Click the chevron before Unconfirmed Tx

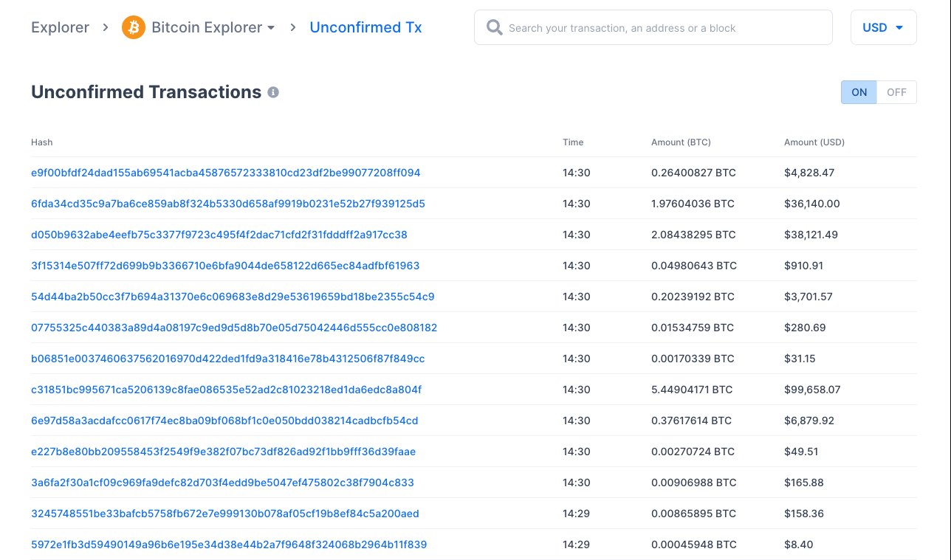[294, 28]
